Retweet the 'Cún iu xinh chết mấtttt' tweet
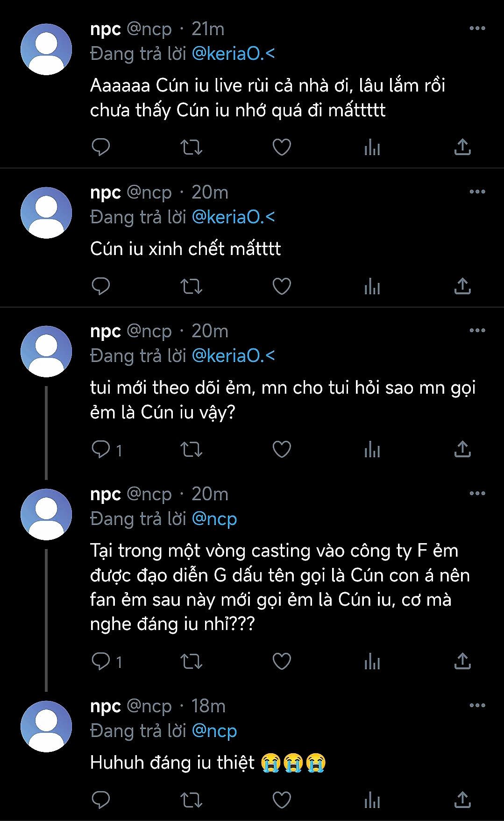 point(191,286)
